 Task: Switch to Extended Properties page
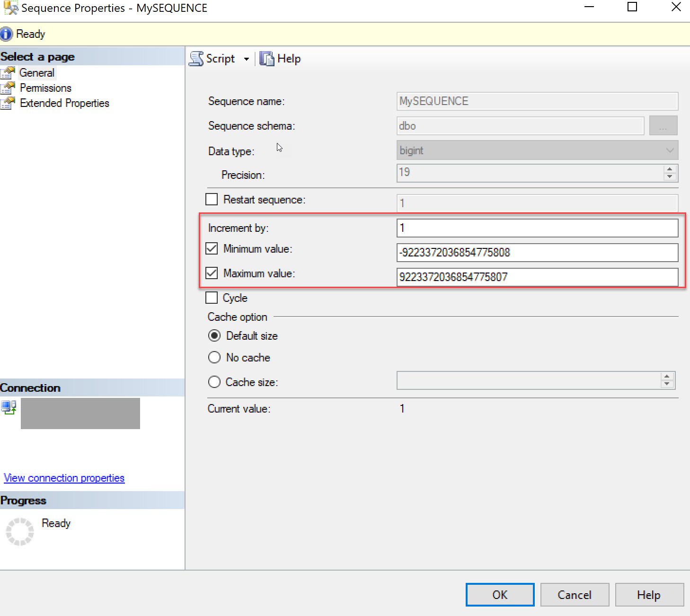[x=64, y=103]
